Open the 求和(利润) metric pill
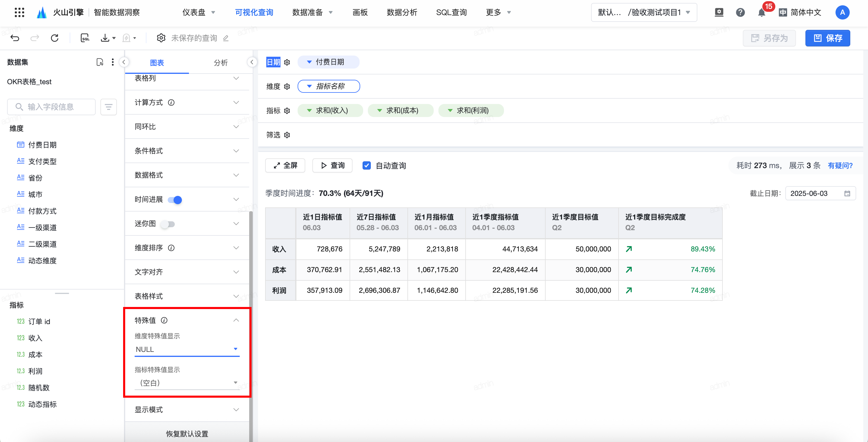Screen dimensions: 868x442 471,110
